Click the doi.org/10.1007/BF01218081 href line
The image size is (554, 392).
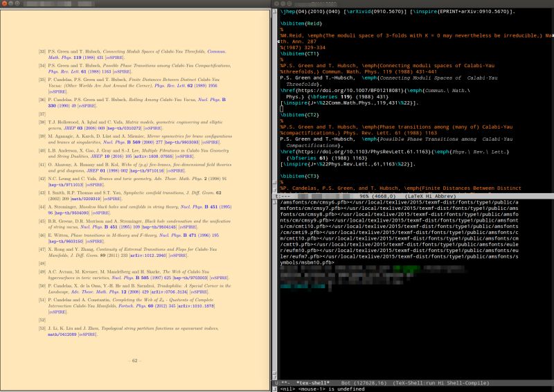click(x=375, y=91)
